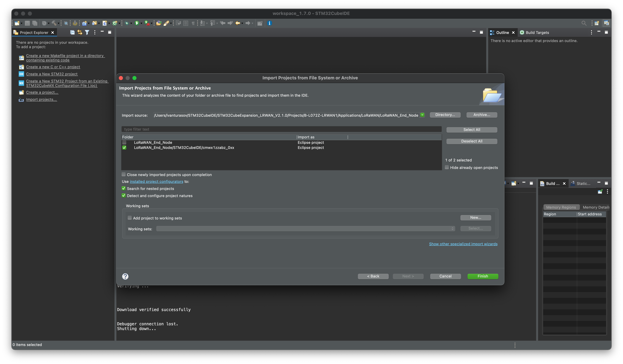623x364 pixels.
Task: Click the Directory... button
Action: point(445,115)
